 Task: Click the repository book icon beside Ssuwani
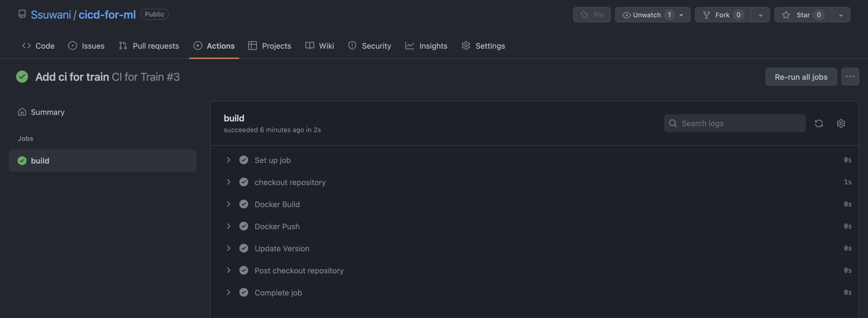(x=22, y=15)
